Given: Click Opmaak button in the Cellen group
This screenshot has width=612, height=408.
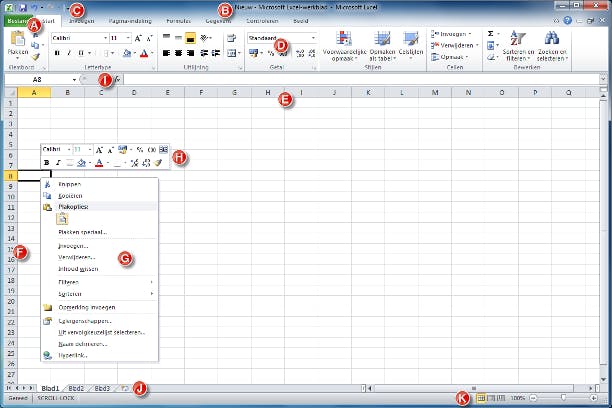Looking at the screenshot, I should point(450,57).
